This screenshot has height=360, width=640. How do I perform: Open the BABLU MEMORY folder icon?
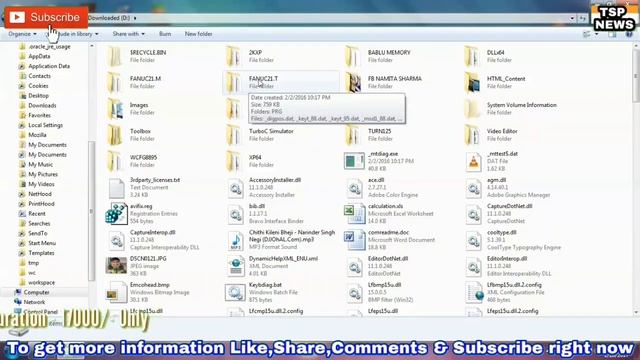[353, 56]
